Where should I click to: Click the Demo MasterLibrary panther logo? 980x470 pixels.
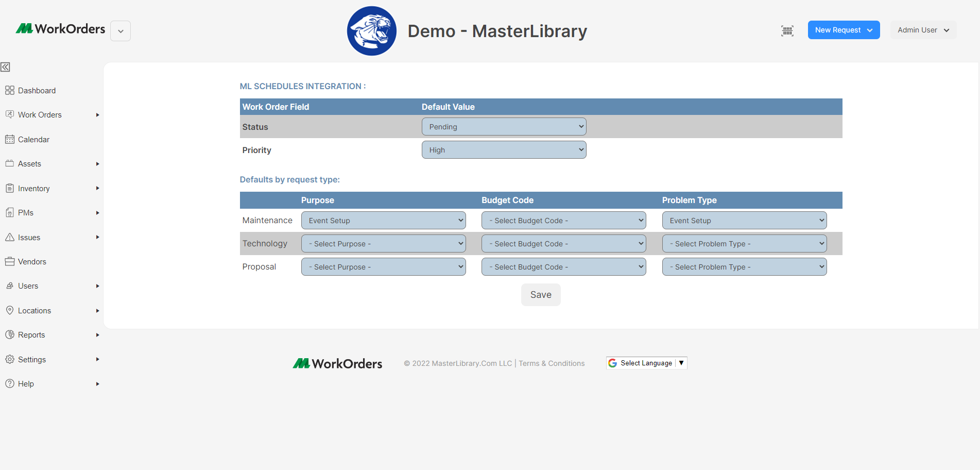(372, 31)
